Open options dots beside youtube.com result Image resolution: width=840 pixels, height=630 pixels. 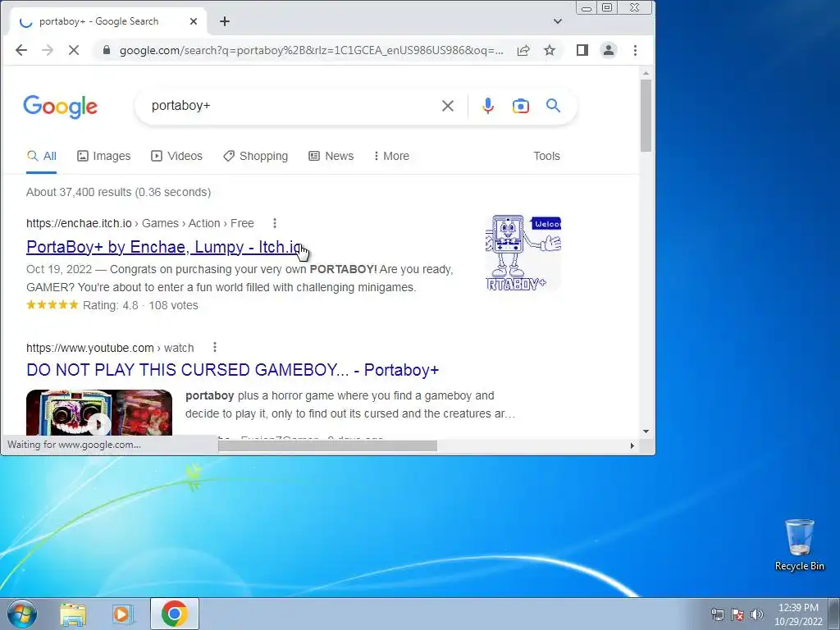[215, 348]
